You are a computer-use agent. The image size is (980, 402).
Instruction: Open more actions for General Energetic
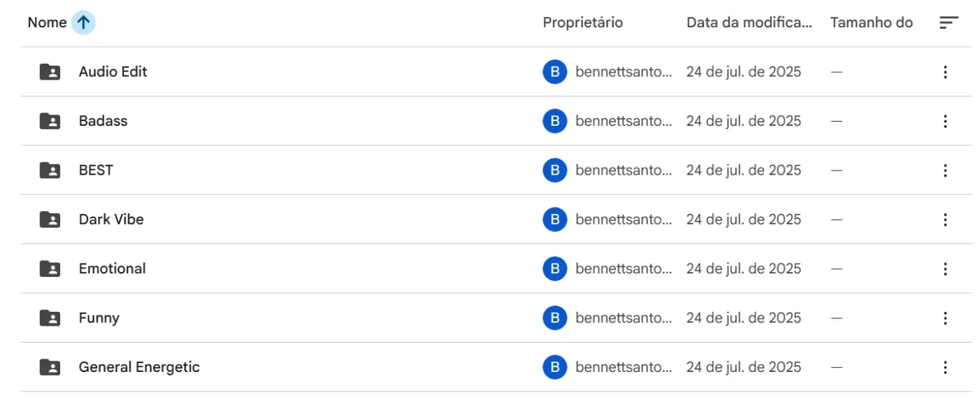945,367
